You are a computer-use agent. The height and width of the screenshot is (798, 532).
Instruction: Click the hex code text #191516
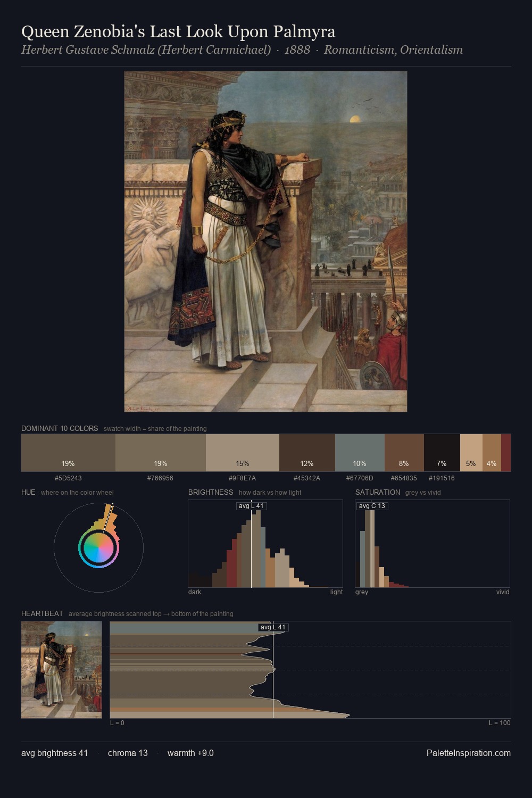pos(442,478)
